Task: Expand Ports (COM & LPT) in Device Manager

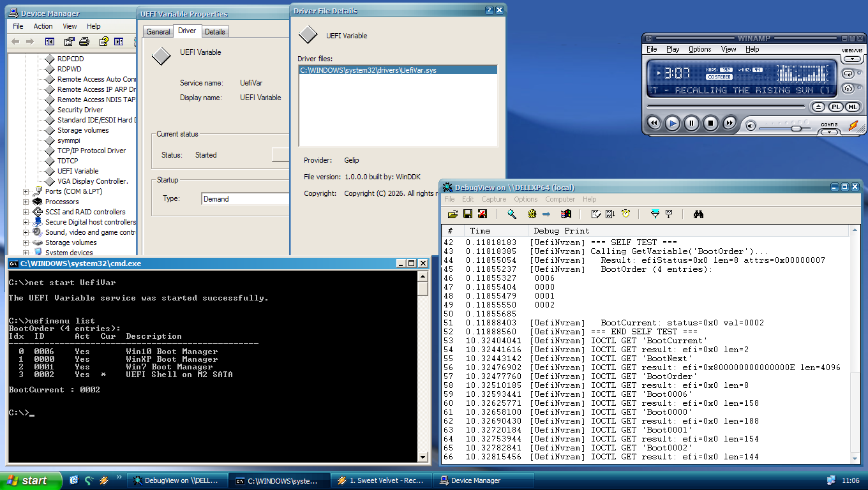Action: coord(26,191)
